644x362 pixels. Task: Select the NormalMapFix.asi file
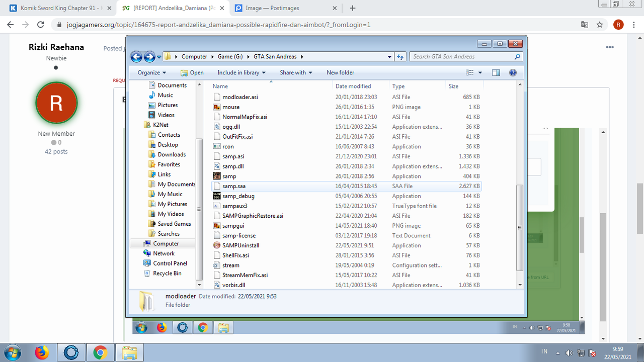point(245,117)
